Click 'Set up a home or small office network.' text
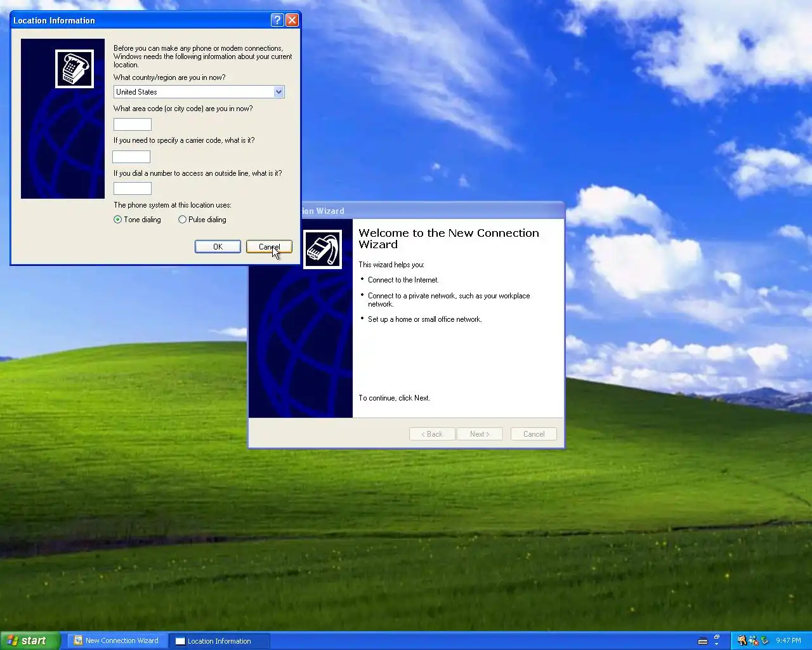Viewport: 812px width, 650px height. 425,319
